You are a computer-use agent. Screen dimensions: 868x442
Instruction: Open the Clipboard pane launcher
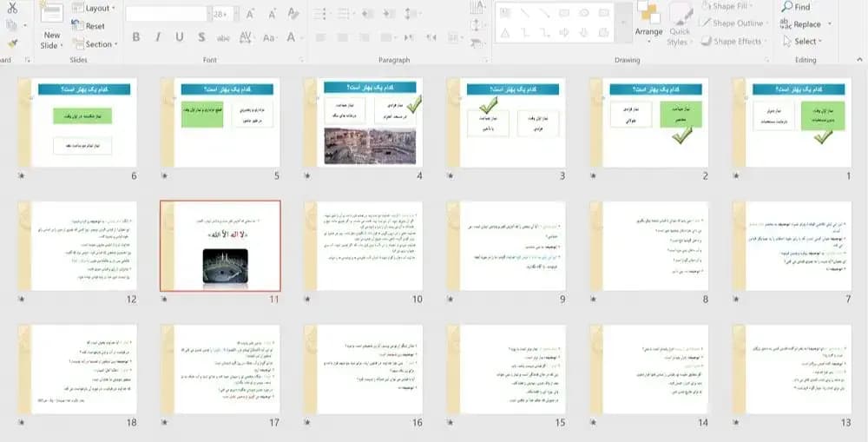point(27,60)
